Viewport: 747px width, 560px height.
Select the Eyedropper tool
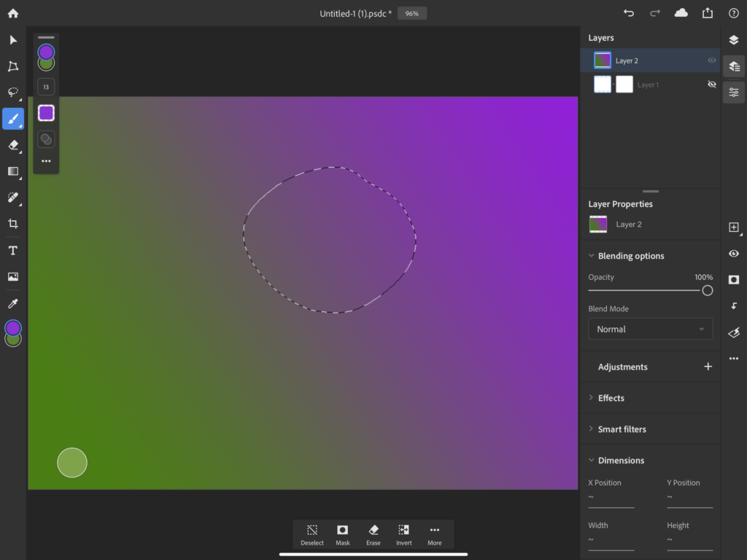coord(12,303)
